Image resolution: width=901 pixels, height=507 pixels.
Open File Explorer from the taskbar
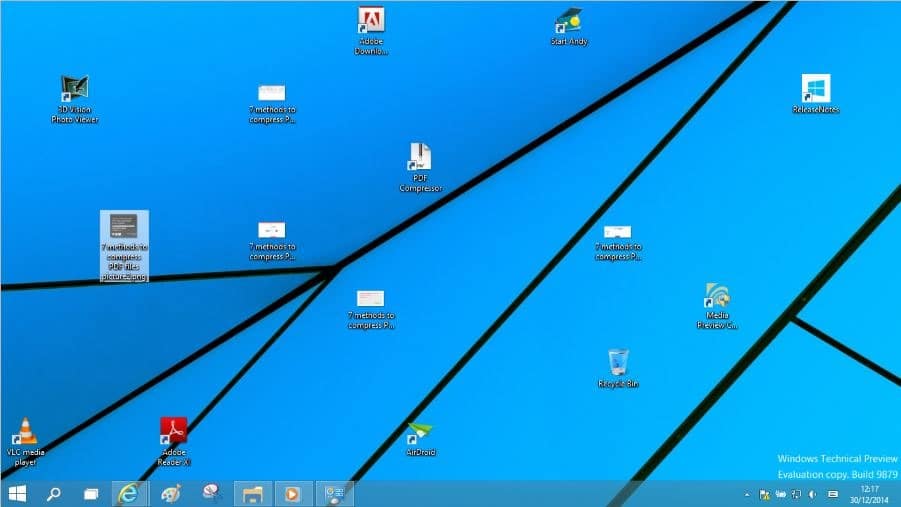252,494
